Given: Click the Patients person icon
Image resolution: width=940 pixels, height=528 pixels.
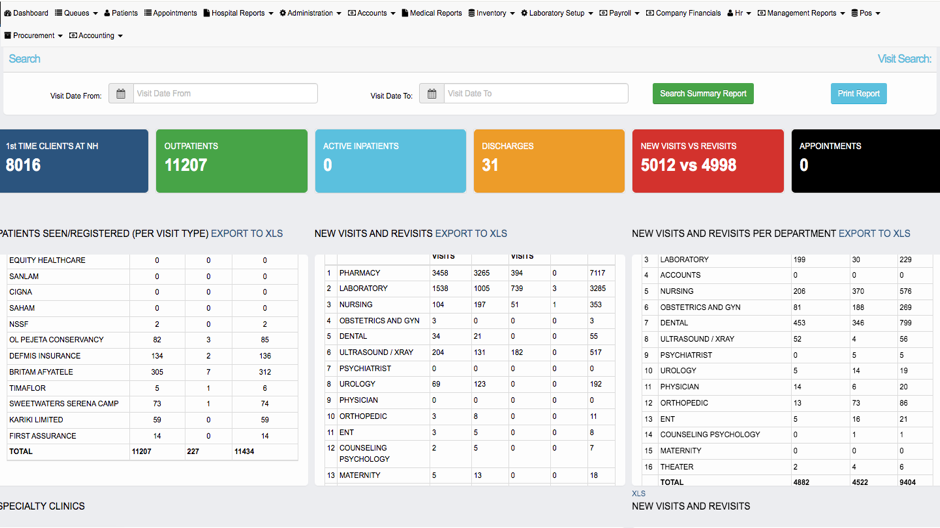Looking at the screenshot, I should (x=107, y=13).
